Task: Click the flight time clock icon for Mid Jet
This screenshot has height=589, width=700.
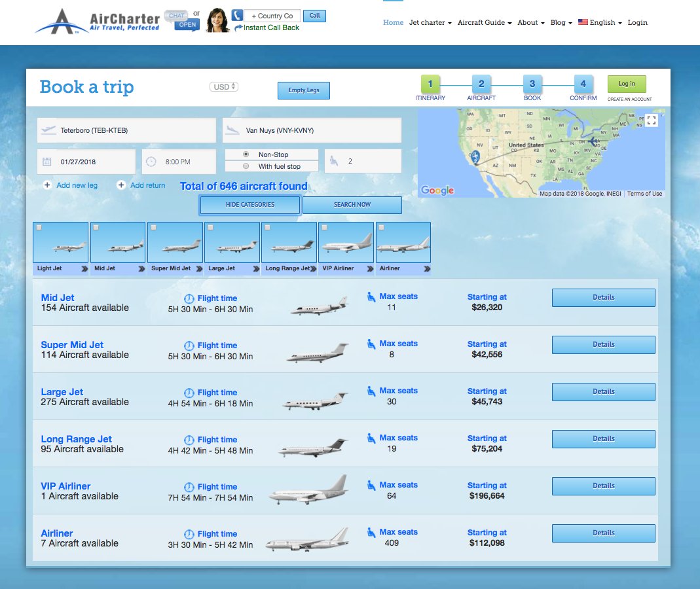Action: coord(189,298)
